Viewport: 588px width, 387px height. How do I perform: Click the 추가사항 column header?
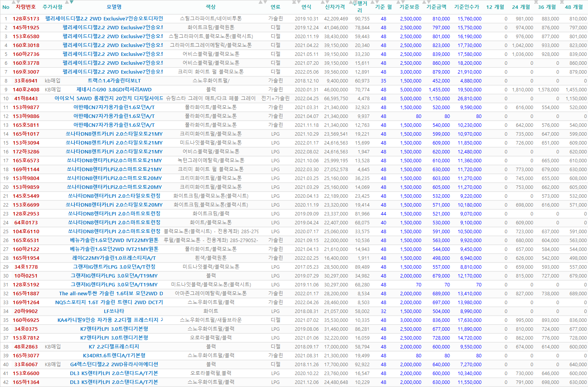click(52, 7)
